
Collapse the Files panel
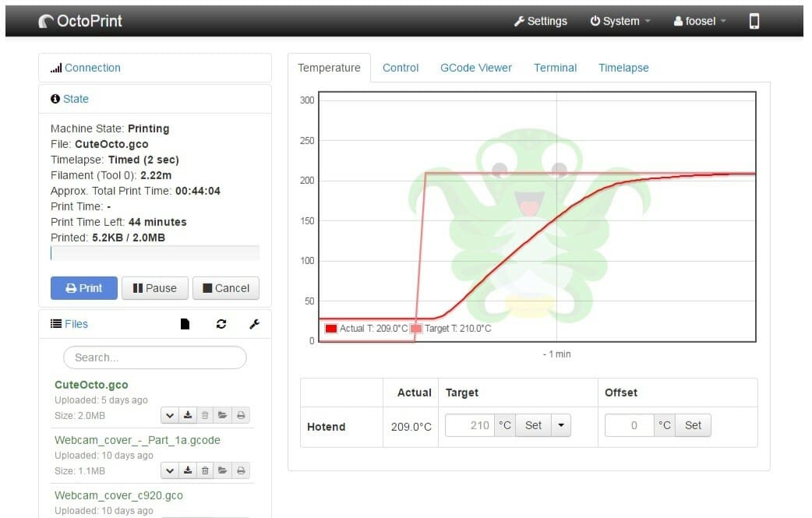tap(76, 324)
